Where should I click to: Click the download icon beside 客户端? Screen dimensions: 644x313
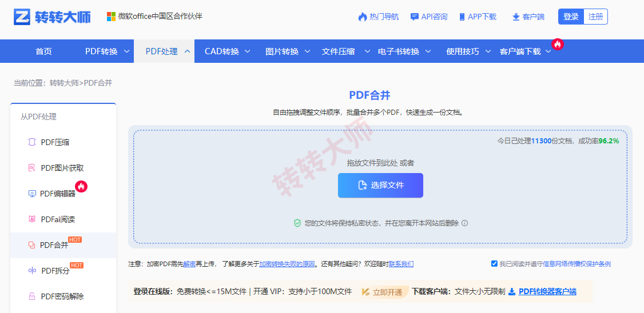pos(516,17)
